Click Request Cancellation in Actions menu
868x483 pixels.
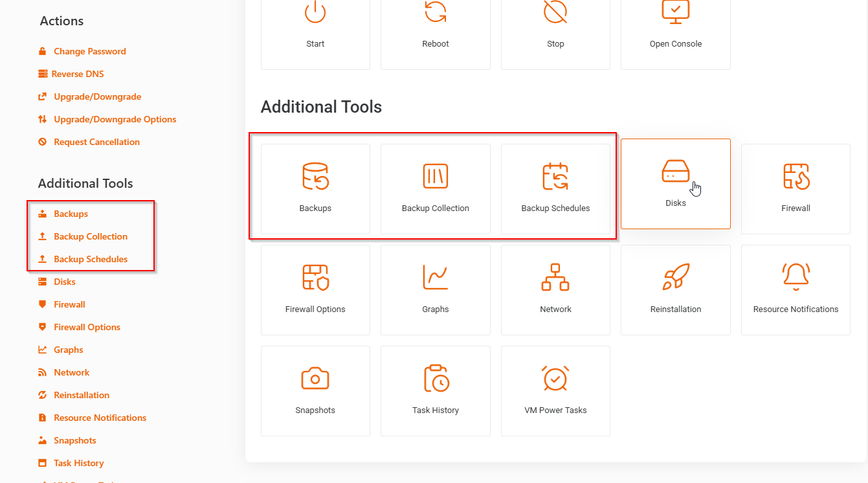pyautogui.click(x=96, y=142)
